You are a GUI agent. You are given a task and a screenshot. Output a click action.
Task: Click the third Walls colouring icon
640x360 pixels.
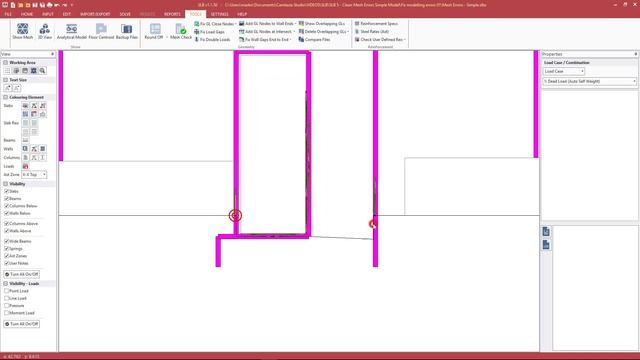(42, 149)
